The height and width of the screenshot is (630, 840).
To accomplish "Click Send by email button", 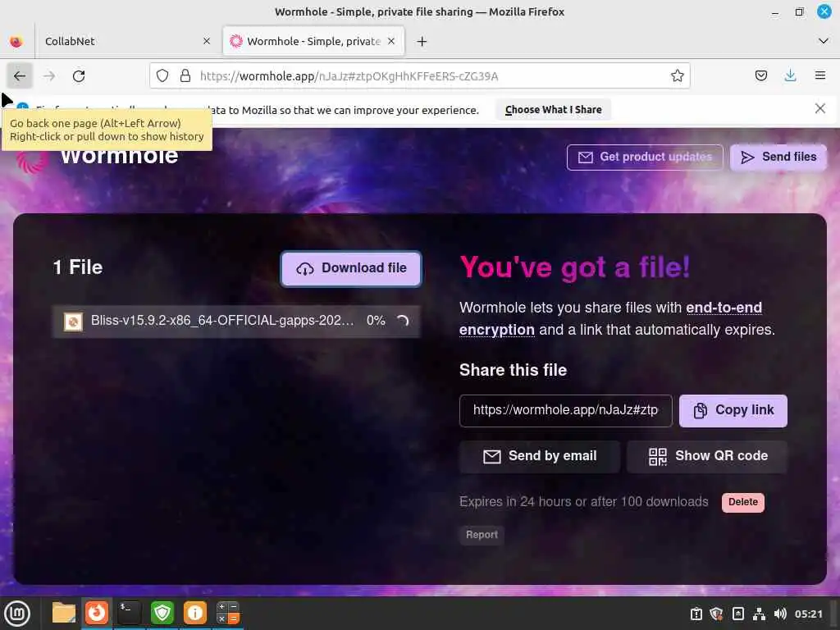I will 540,456.
